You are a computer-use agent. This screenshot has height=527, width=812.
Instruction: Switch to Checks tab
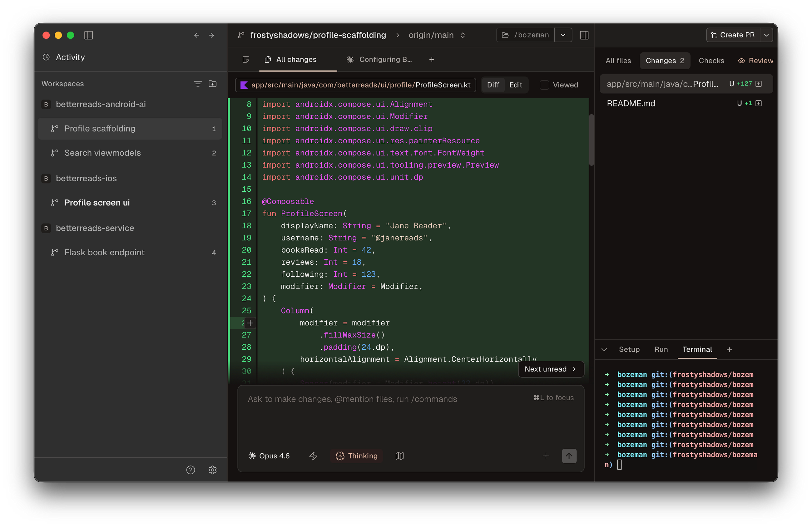pyautogui.click(x=711, y=61)
